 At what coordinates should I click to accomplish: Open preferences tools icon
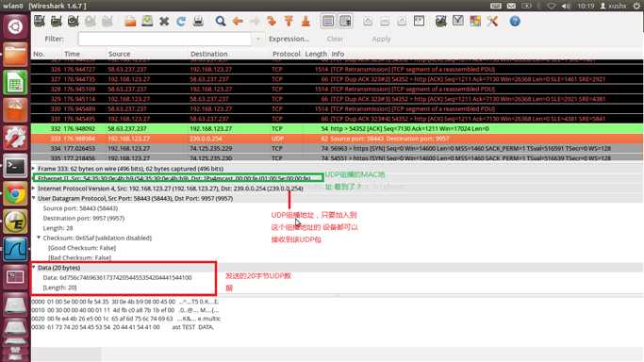tap(492, 21)
